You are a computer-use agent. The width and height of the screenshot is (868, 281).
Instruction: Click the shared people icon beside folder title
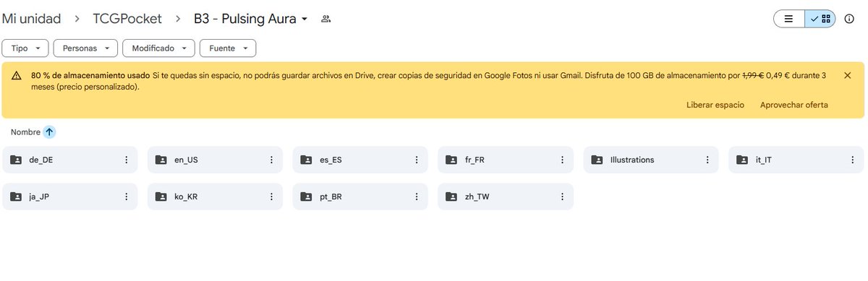pyautogui.click(x=325, y=19)
